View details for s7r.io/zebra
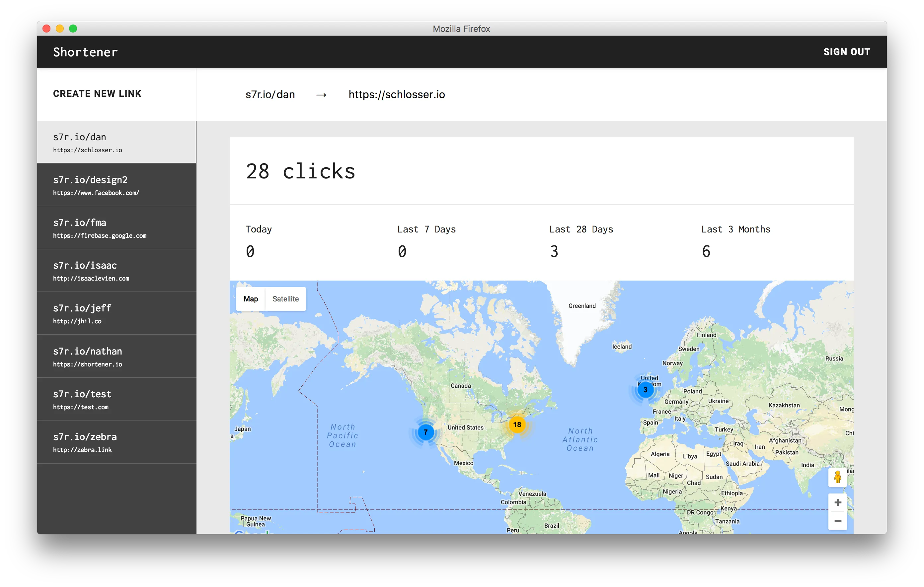 point(116,442)
